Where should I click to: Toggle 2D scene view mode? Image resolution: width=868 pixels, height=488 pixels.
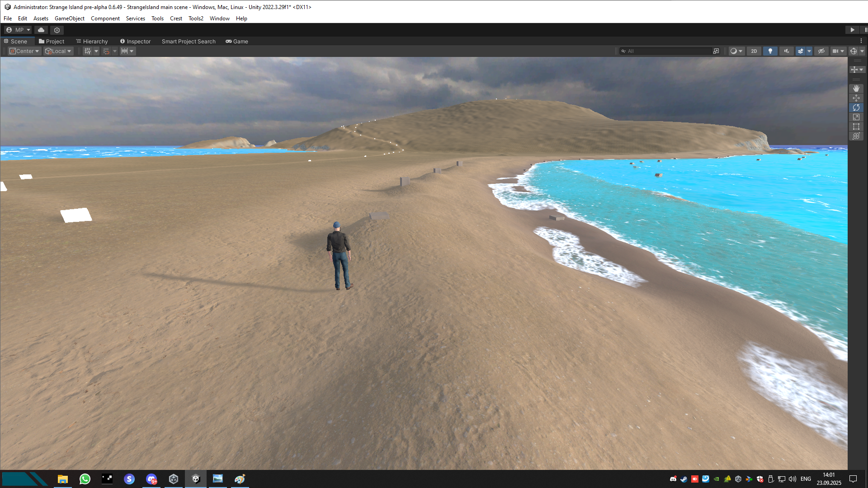(x=754, y=51)
